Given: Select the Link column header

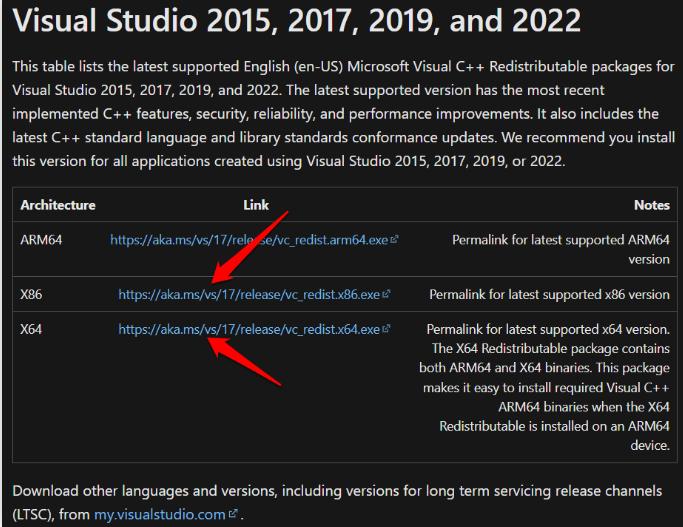Looking at the screenshot, I should pos(256,205).
